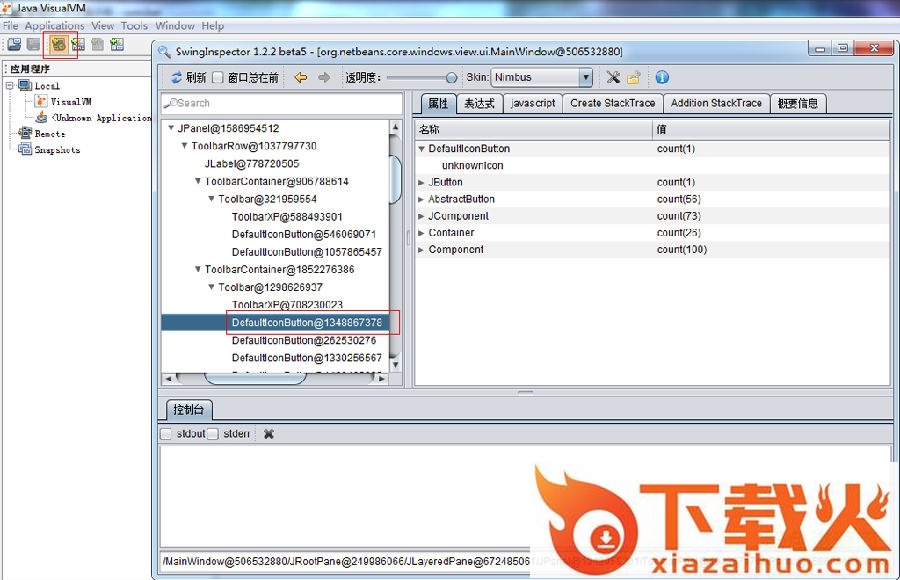Click the 透明度 transparency slider knob
Viewport: 900px width, 580px height.
pyautogui.click(x=451, y=78)
